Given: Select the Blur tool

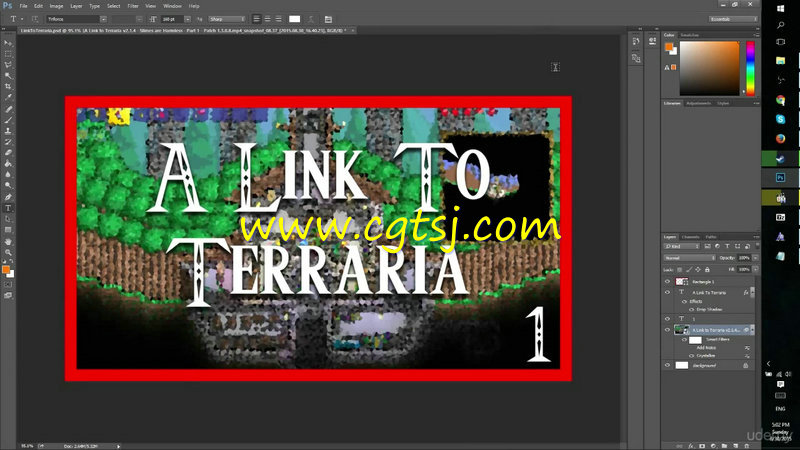Looking at the screenshot, I should pyautogui.click(x=8, y=174).
